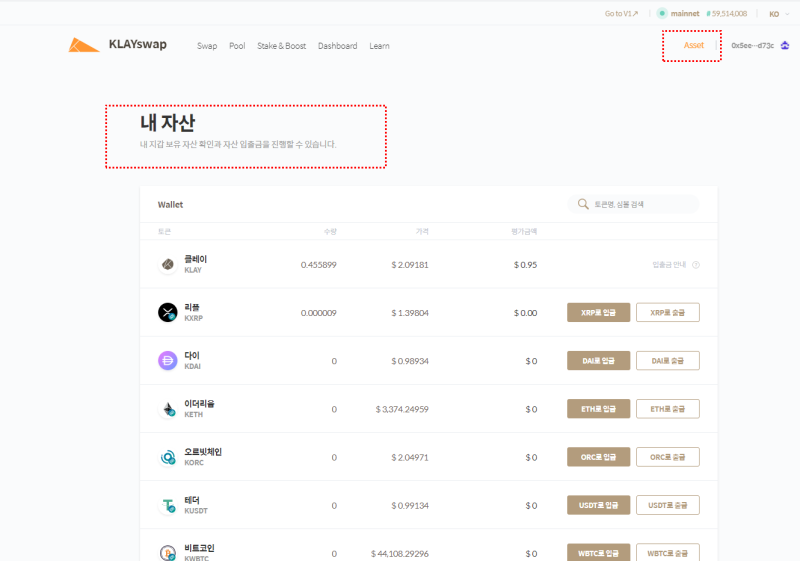The height and width of the screenshot is (561, 800).
Task: Click the KORC Orbit Chain token icon
Action: click(x=167, y=457)
